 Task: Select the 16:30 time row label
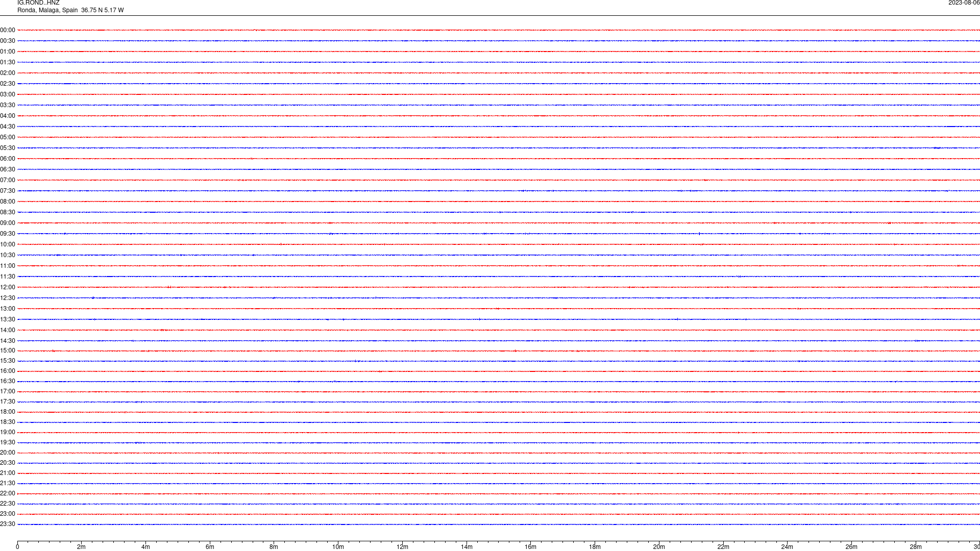click(x=8, y=381)
